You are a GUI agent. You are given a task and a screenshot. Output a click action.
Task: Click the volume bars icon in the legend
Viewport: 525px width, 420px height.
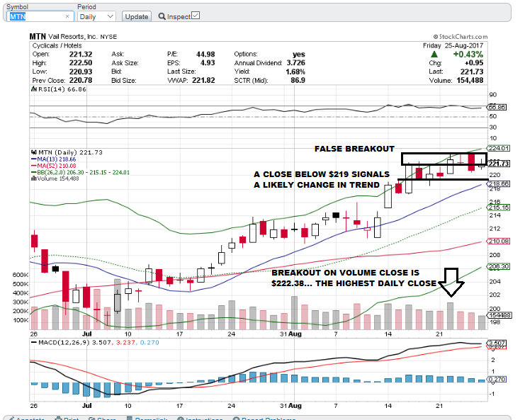[x=34, y=178]
